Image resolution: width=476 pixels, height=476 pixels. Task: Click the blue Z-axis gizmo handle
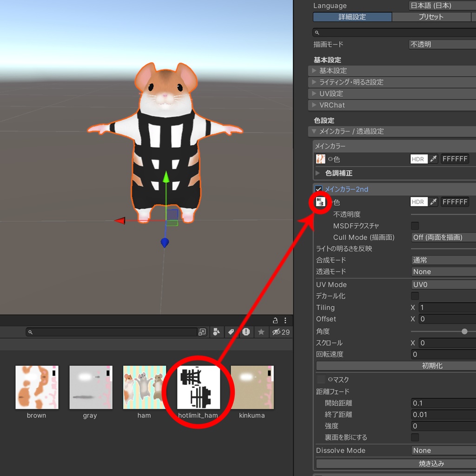point(165,243)
